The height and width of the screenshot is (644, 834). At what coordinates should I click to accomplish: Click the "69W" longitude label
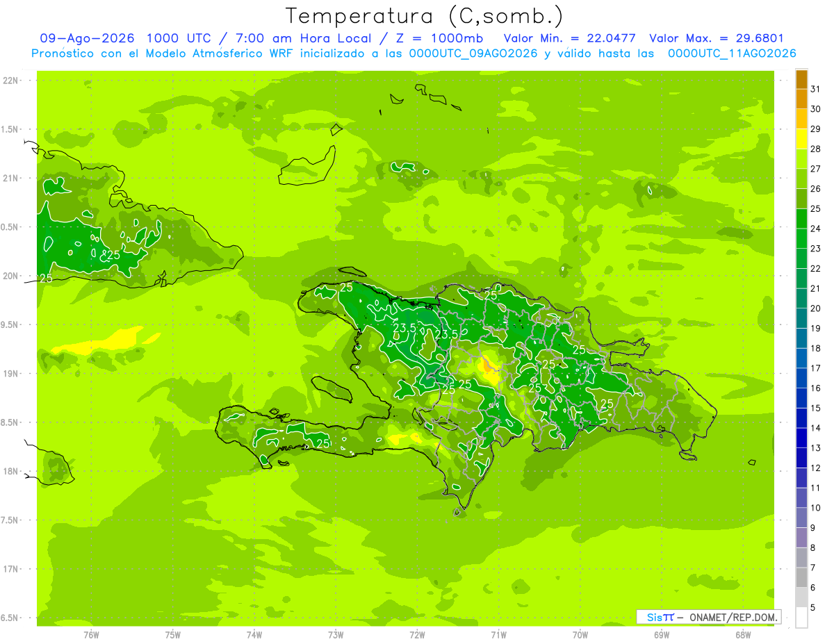[662, 634]
